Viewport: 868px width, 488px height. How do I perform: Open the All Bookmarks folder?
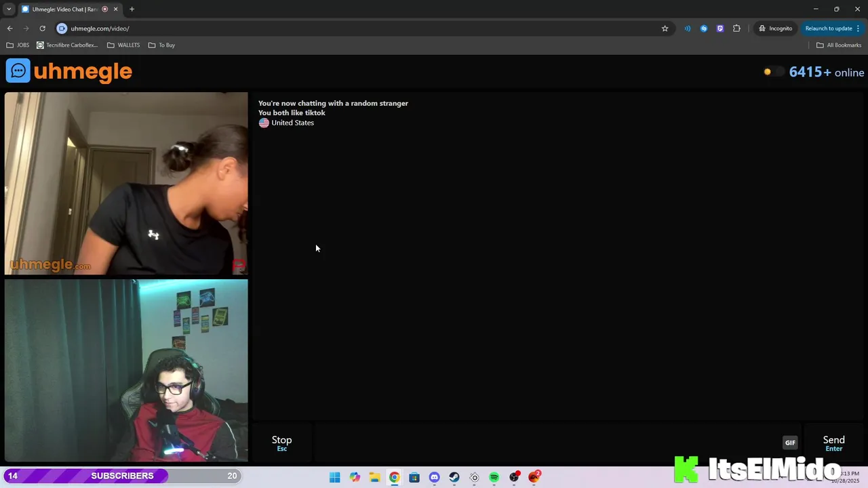tap(839, 45)
